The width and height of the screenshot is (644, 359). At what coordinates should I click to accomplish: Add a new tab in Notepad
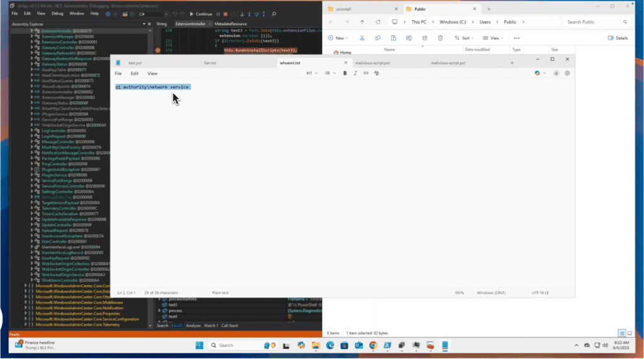(x=512, y=63)
